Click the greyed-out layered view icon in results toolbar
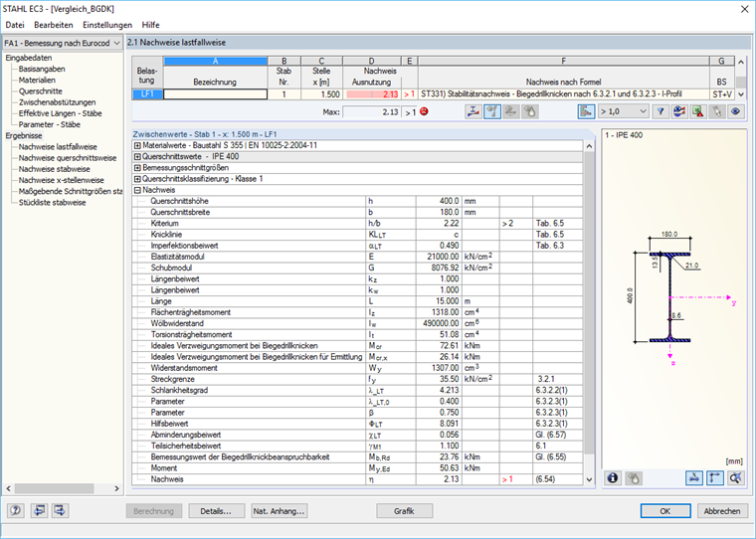Image resolution: width=756 pixels, height=539 pixels. click(x=511, y=111)
